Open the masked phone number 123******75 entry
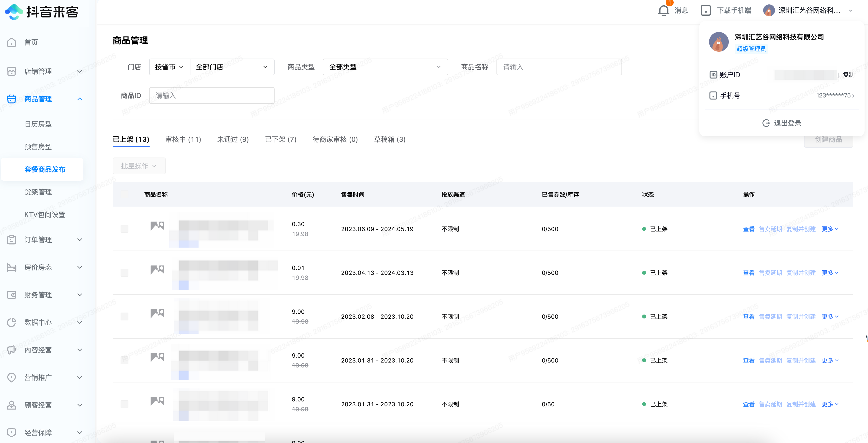This screenshot has width=868, height=443. coord(835,95)
